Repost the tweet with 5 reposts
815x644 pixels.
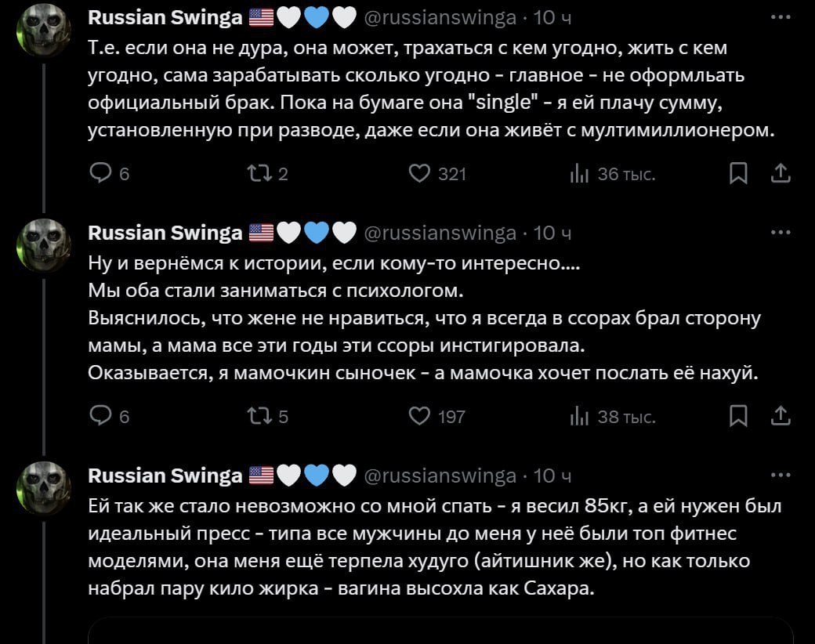258,417
